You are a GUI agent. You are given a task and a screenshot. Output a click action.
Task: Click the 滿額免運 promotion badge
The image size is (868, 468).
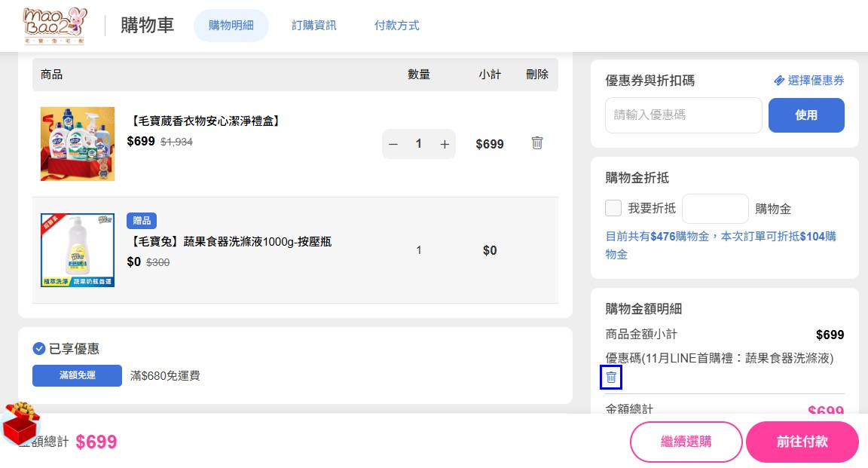pyautogui.click(x=77, y=375)
